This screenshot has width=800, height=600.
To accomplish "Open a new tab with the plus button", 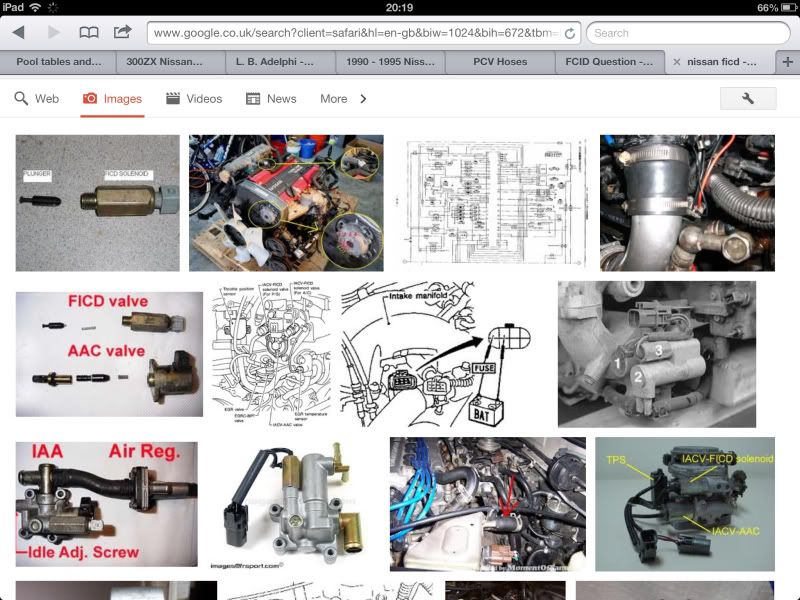I will tap(788, 61).
